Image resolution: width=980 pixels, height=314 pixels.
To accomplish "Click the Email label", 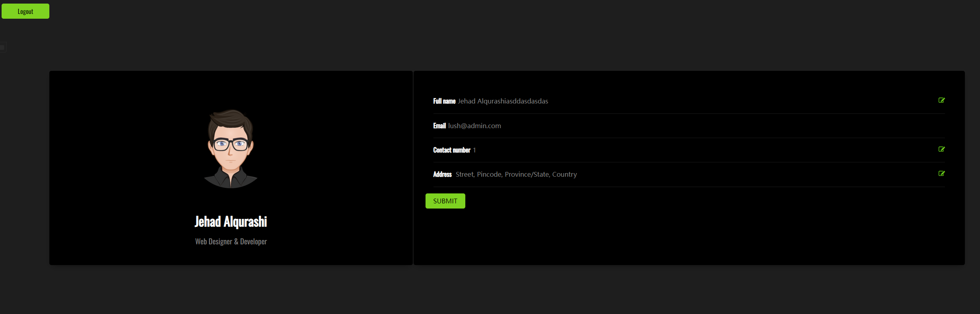I will [439, 126].
